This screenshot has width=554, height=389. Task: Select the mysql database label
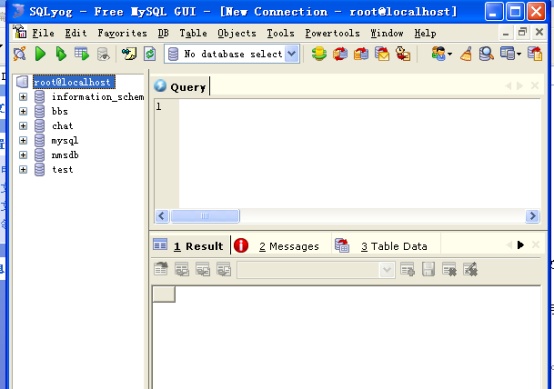pos(65,141)
